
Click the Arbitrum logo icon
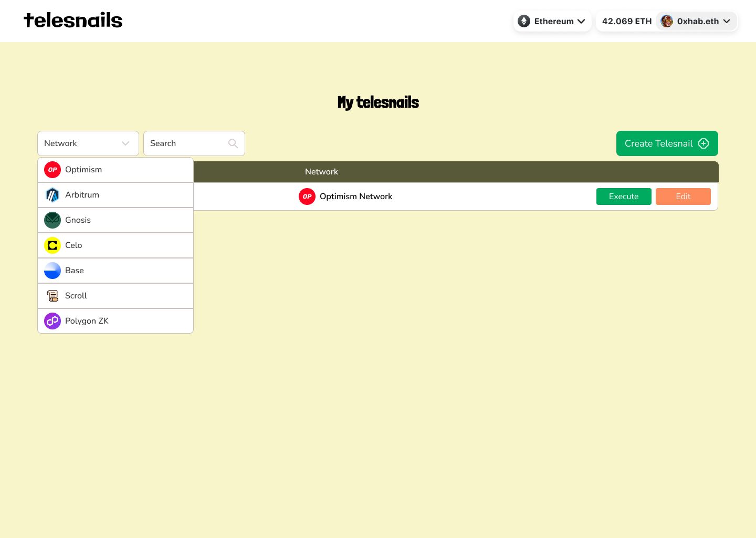click(x=52, y=195)
